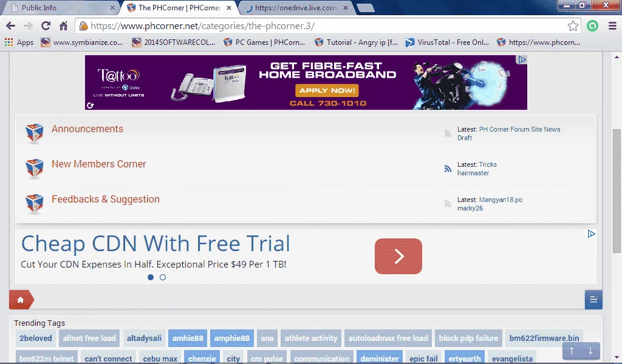Open the Apps bookmarks shortcut
622x364 pixels.
tap(19, 42)
